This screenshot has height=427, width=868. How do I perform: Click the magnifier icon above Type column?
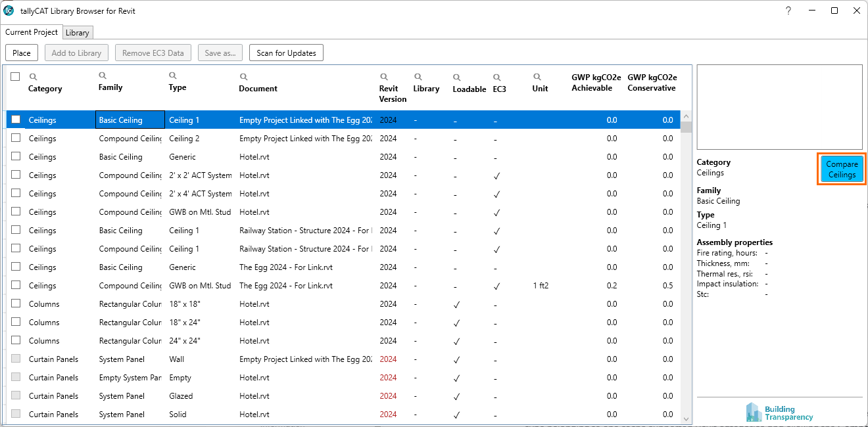coord(173,76)
